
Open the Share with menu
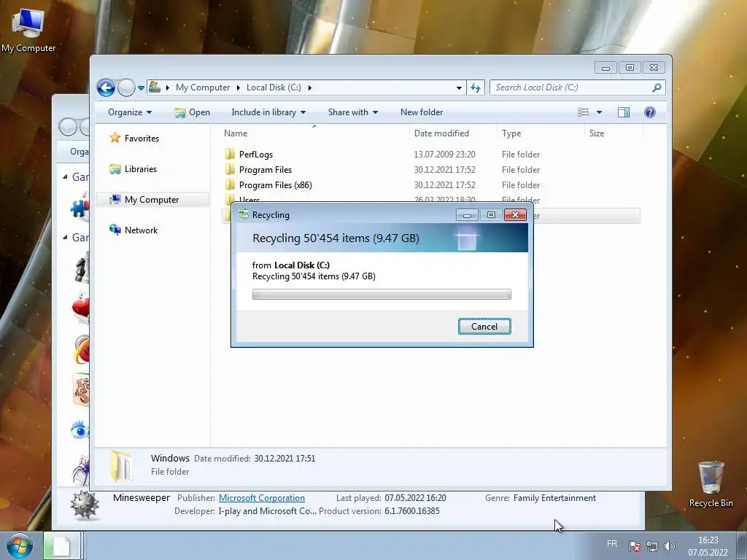(352, 112)
